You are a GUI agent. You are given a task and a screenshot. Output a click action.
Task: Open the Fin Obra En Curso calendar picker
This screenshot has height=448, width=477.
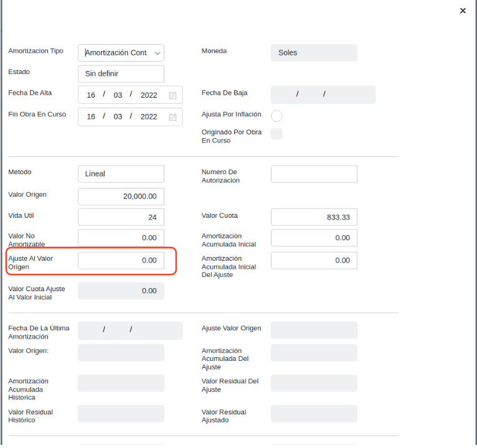pyautogui.click(x=173, y=117)
